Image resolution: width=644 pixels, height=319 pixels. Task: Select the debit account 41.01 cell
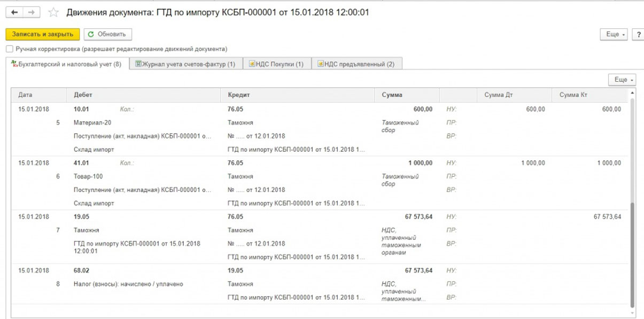click(x=81, y=163)
